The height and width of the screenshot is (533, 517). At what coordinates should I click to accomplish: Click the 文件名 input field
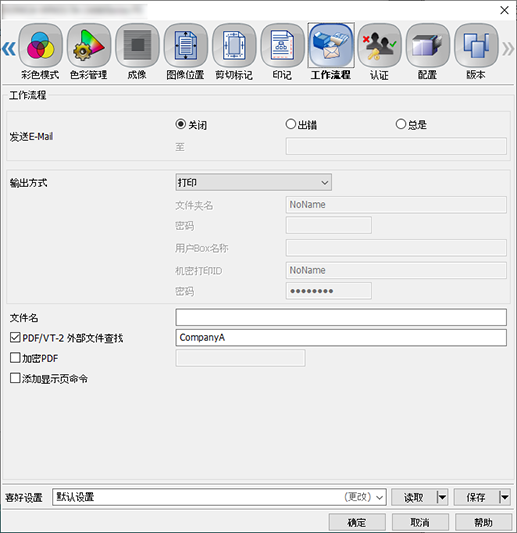click(341, 317)
